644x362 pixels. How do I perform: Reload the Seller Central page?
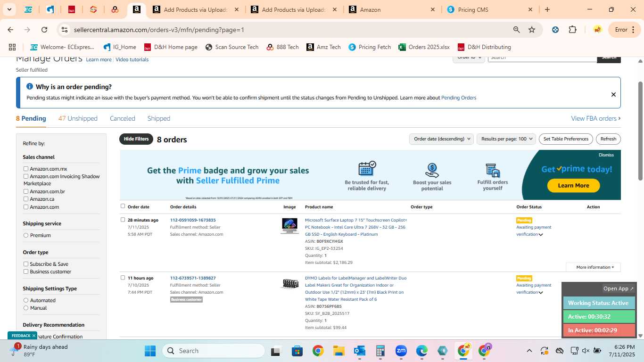(44, 30)
